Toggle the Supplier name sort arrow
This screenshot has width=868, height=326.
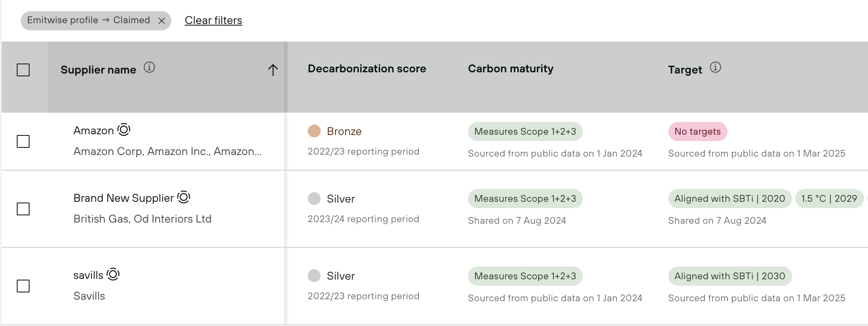point(273,70)
